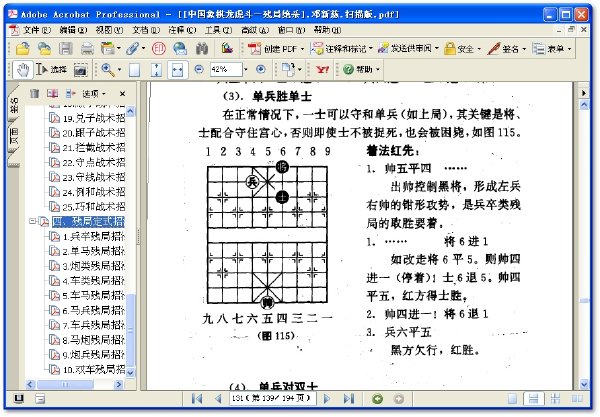Image resolution: width=600 pixels, height=417 pixels.
Task: Open the Comments 注释 menu
Action: (x=182, y=30)
